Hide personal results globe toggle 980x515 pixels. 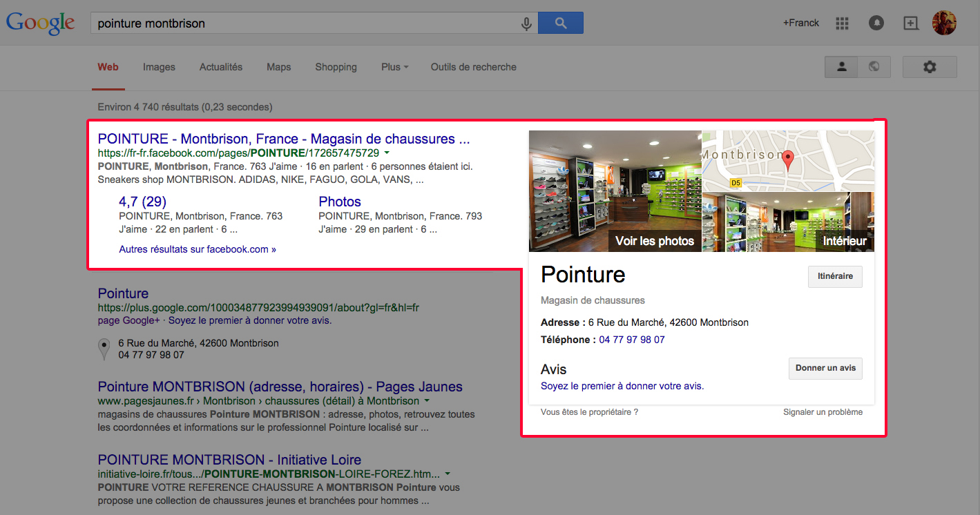(x=874, y=67)
